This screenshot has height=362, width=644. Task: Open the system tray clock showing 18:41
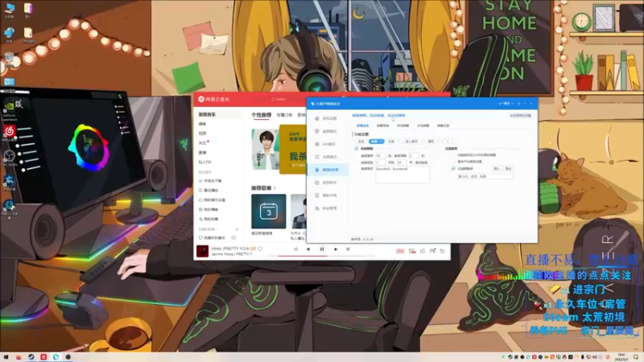pos(621,357)
